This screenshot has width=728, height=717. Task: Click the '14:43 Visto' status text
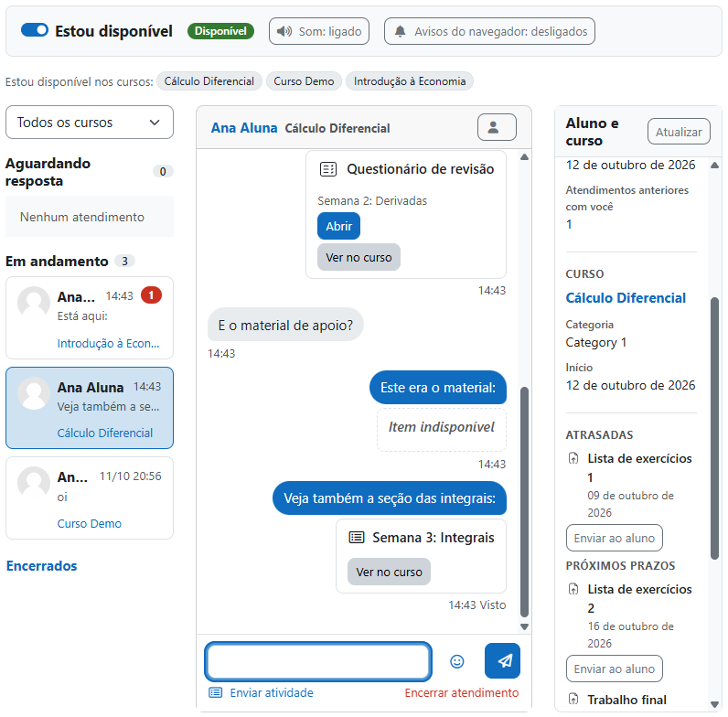(476, 605)
